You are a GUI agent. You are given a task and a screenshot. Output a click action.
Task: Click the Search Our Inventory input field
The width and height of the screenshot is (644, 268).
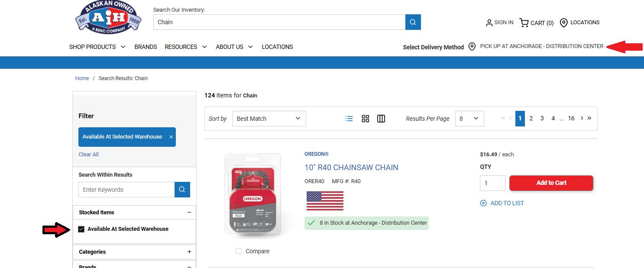[279, 22]
